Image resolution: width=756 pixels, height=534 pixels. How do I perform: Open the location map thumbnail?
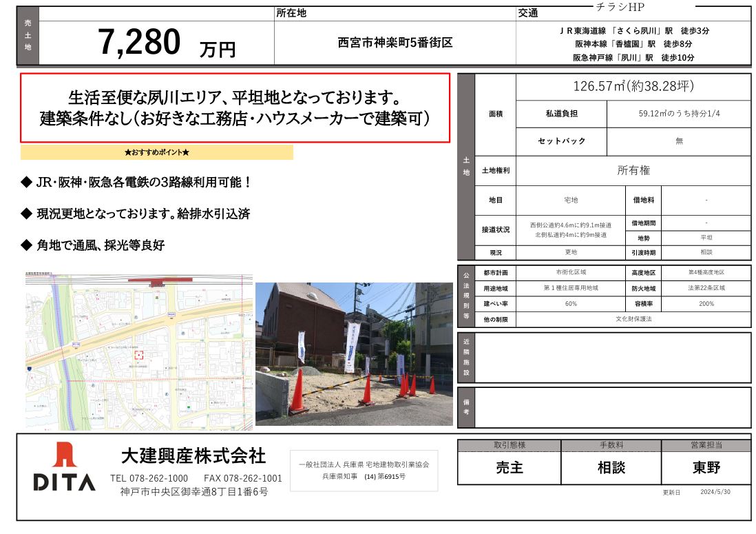[x=138, y=351]
